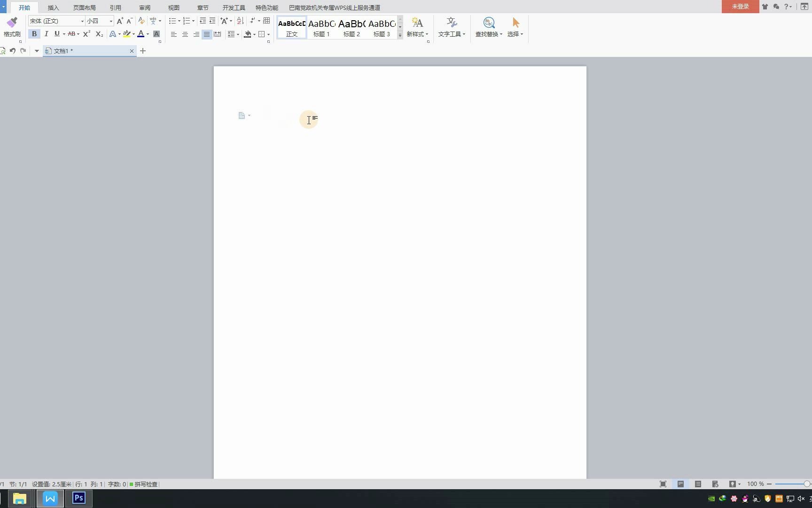Switch to outline view in status bar

point(698,484)
